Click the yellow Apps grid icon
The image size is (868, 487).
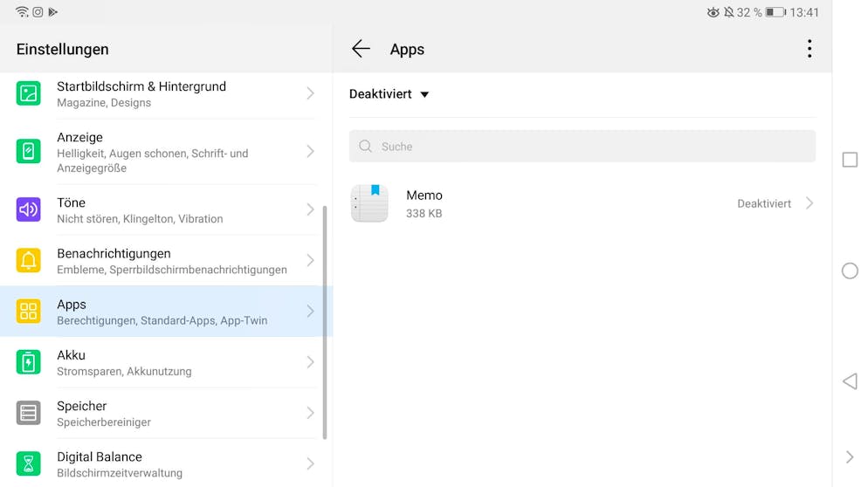[28, 311]
